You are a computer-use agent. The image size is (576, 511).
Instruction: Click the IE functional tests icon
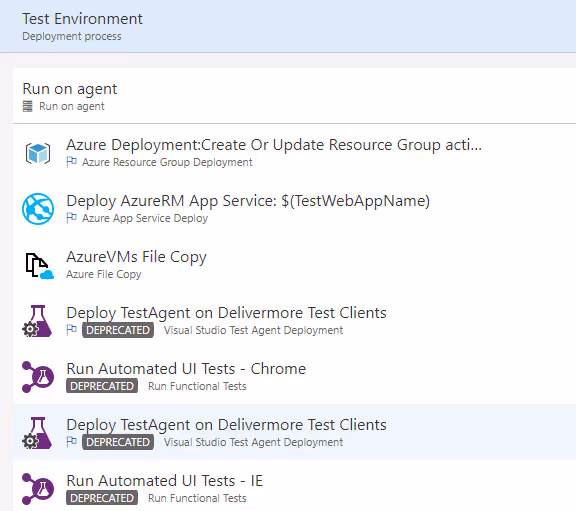click(x=37, y=489)
